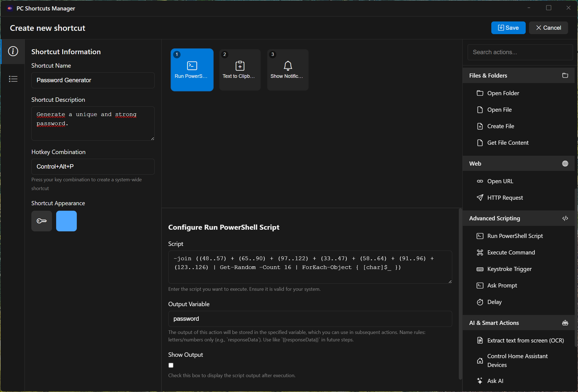Image resolution: width=578 pixels, height=392 pixels.
Task: Add the HTTP Request action
Action: (505, 198)
